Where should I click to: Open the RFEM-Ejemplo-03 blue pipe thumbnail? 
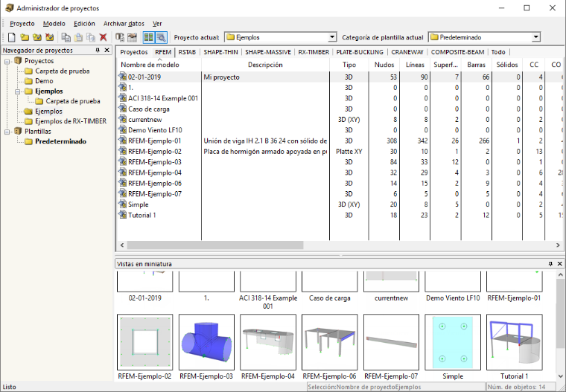pyautogui.click(x=206, y=342)
